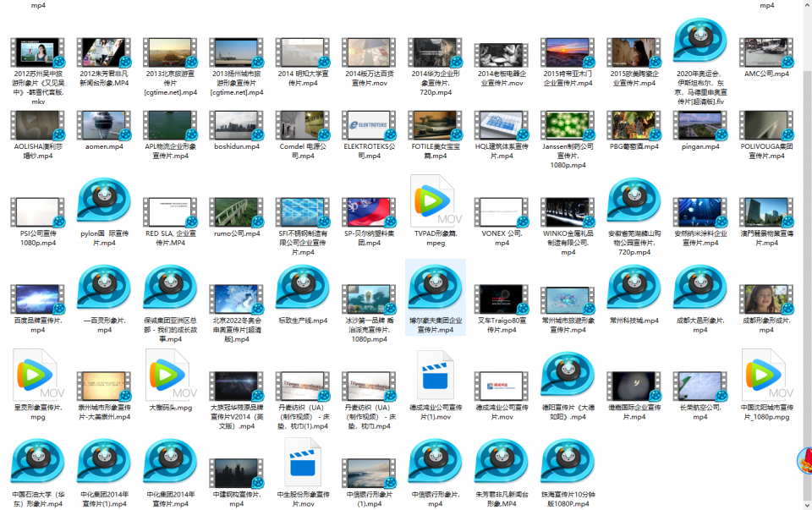Select ELEKTROTEKS公司.mp4 thumbnail
The height and width of the screenshot is (510, 812).
point(369,125)
